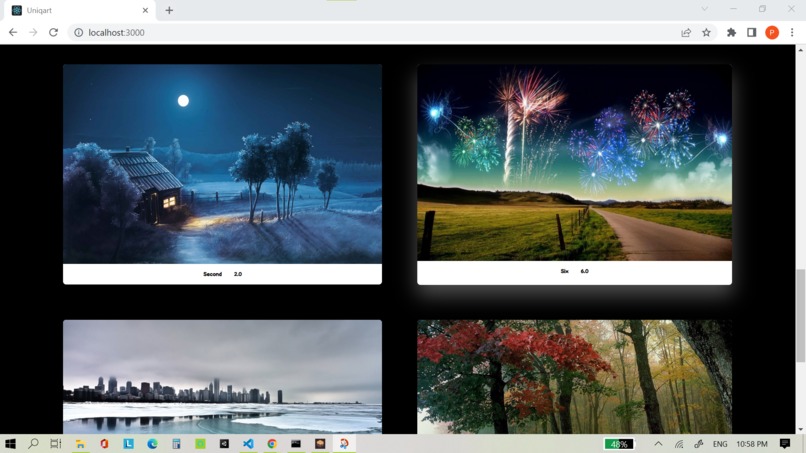Click the 'Second' card title
806x453 pixels.
pos(212,274)
